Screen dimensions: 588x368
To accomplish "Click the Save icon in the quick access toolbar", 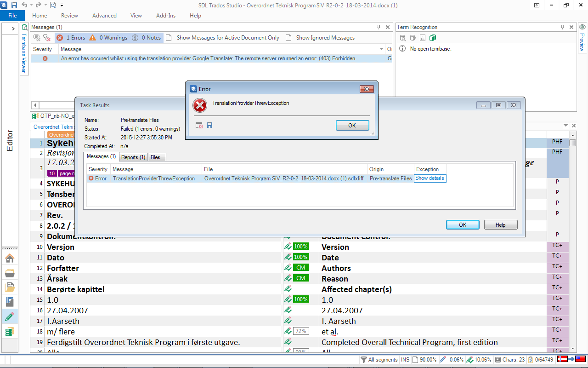I will click(14, 5).
